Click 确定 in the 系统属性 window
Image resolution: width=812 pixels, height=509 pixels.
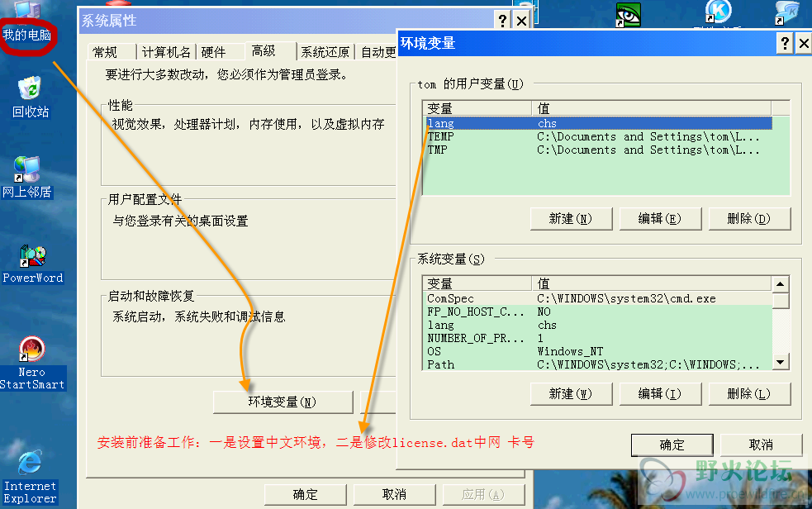click(x=305, y=494)
